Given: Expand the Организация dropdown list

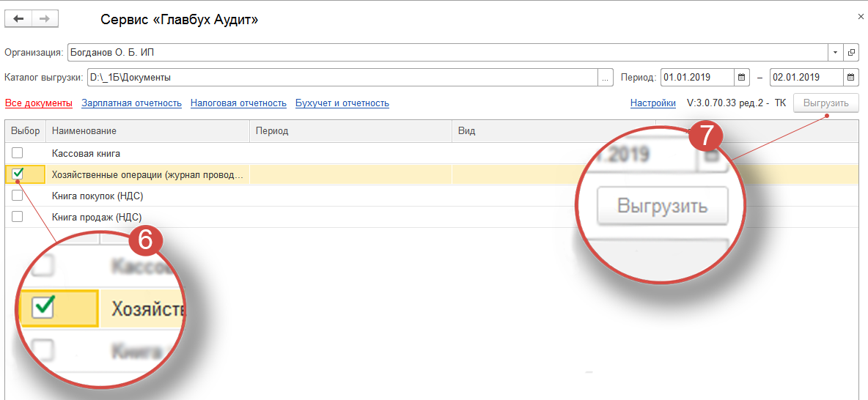Looking at the screenshot, I should [836, 53].
